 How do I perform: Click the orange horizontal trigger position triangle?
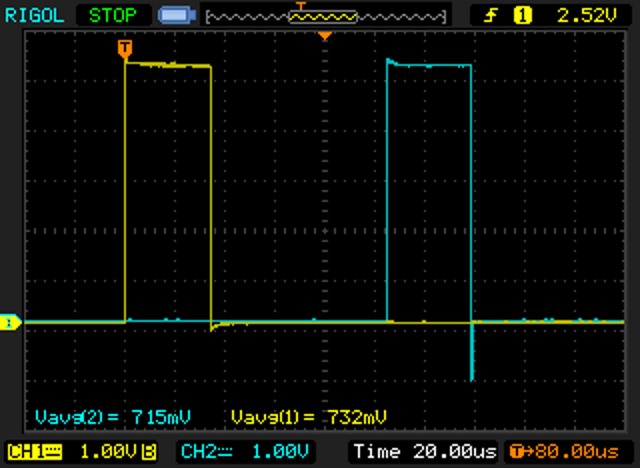323,36
